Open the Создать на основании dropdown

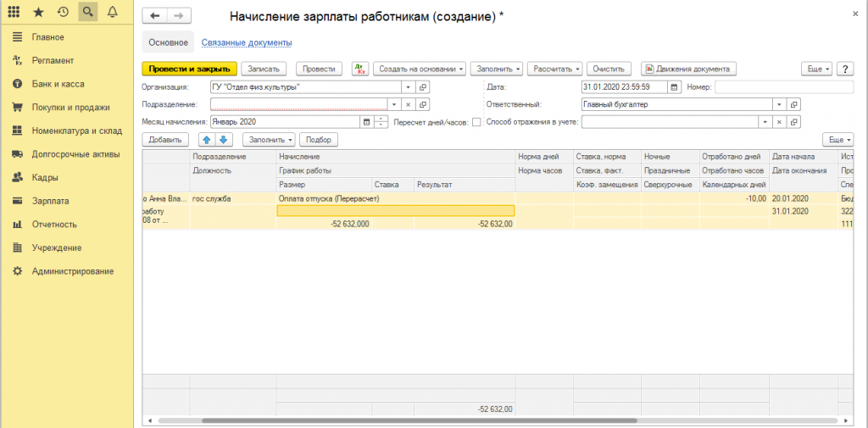point(420,69)
